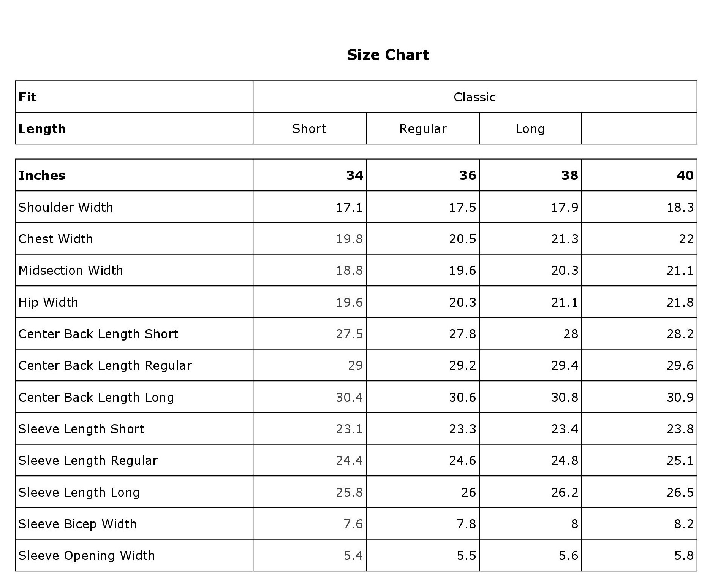718x588 pixels.
Task: Click the Sleeve Length Regular label
Action: pos(88,461)
